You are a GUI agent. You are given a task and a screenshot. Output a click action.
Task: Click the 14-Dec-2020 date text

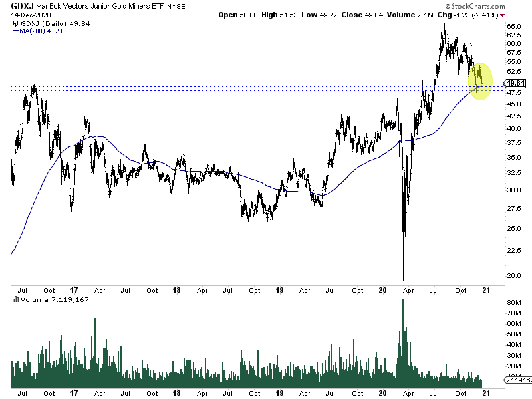(x=31, y=15)
